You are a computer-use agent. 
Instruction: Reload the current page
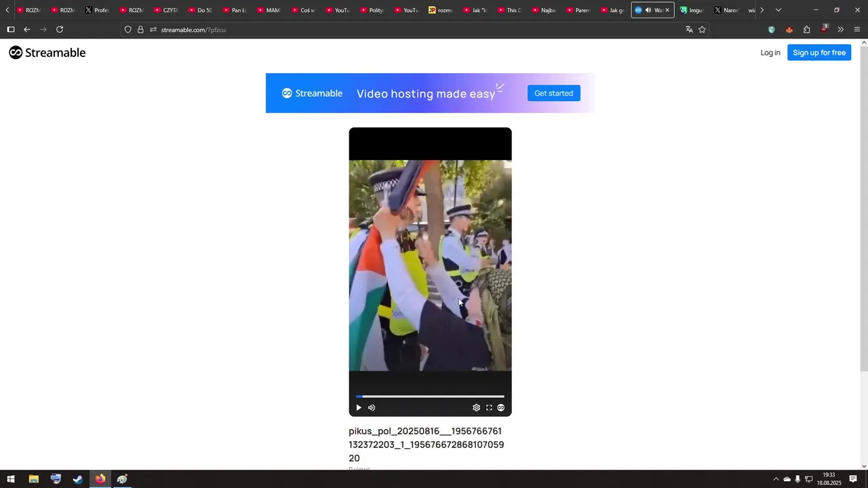point(60,29)
